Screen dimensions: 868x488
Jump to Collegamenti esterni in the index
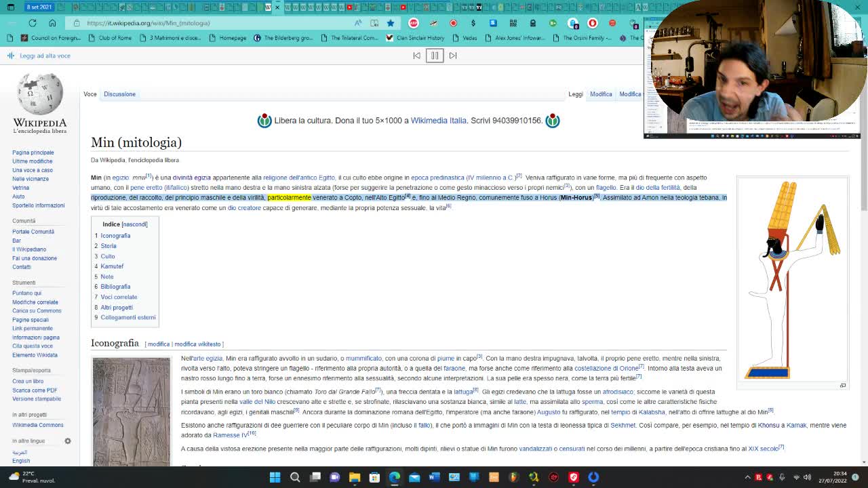[x=128, y=317]
